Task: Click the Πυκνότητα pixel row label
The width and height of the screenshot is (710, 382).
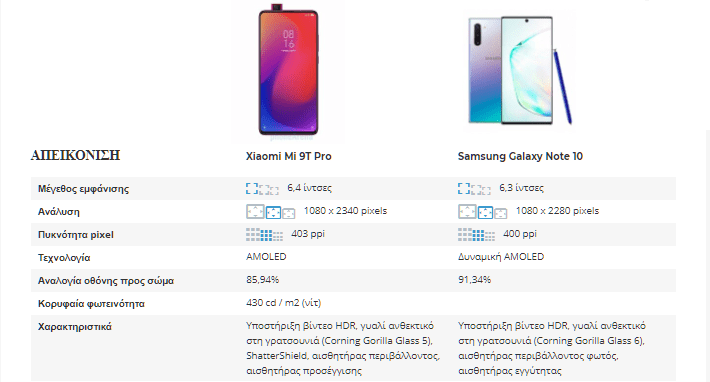Action: click(76, 235)
